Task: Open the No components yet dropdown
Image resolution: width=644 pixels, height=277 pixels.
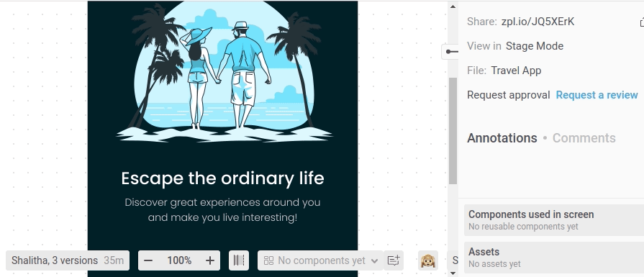Action: pos(320,260)
